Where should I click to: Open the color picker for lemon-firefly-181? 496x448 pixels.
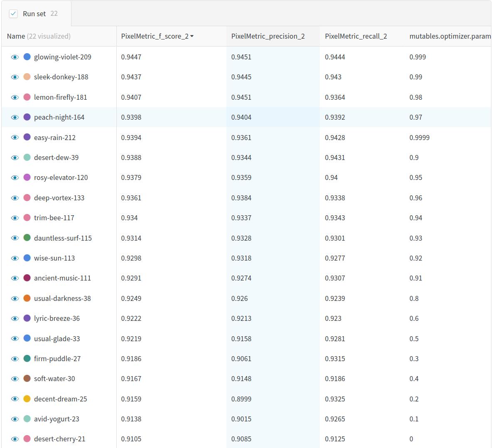pos(27,97)
